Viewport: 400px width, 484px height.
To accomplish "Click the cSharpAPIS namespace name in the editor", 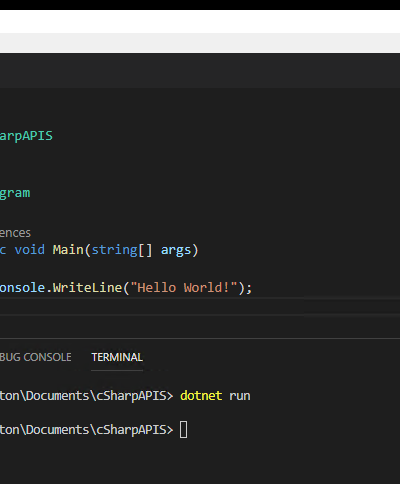I will (x=26, y=136).
